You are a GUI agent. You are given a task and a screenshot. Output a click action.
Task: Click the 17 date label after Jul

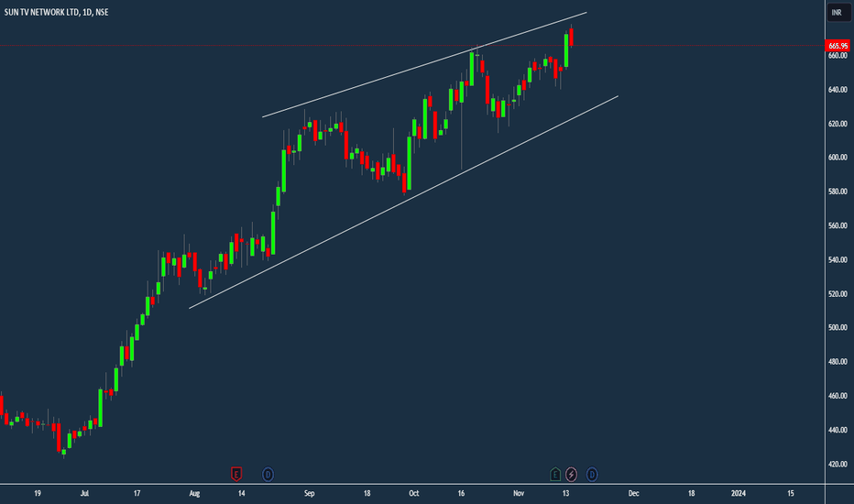click(x=137, y=493)
